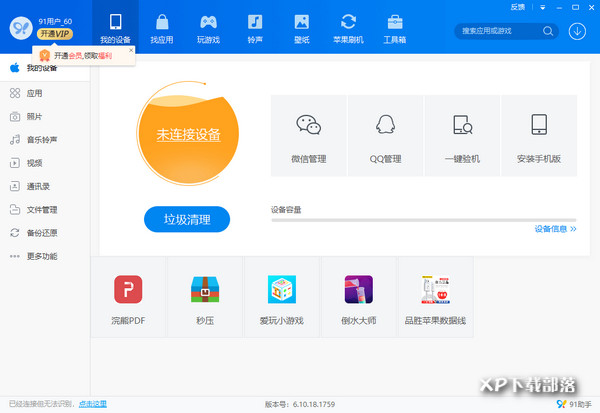Open the 安装手机版 tile
The width and height of the screenshot is (600, 413).
coord(539,135)
